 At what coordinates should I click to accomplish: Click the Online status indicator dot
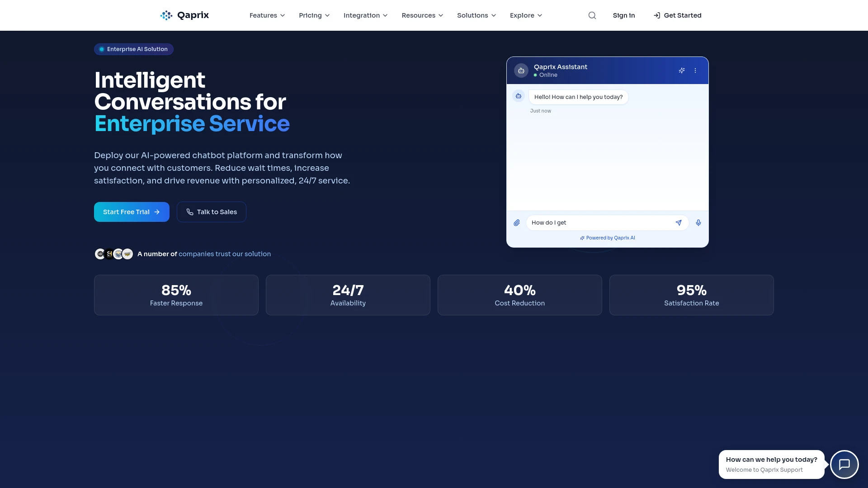tap(536, 75)
